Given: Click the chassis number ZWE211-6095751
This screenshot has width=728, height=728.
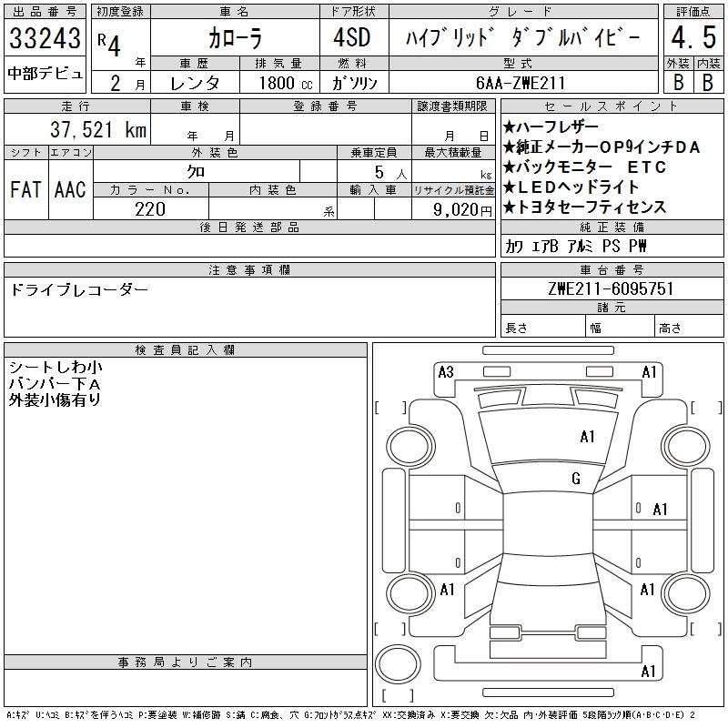Looking at the screenshot, I should click(x=612, y=288).
